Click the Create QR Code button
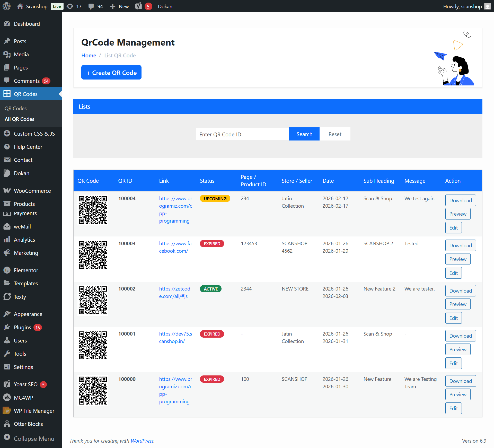This screenshot has height=448, width=494. pos(111,73)
